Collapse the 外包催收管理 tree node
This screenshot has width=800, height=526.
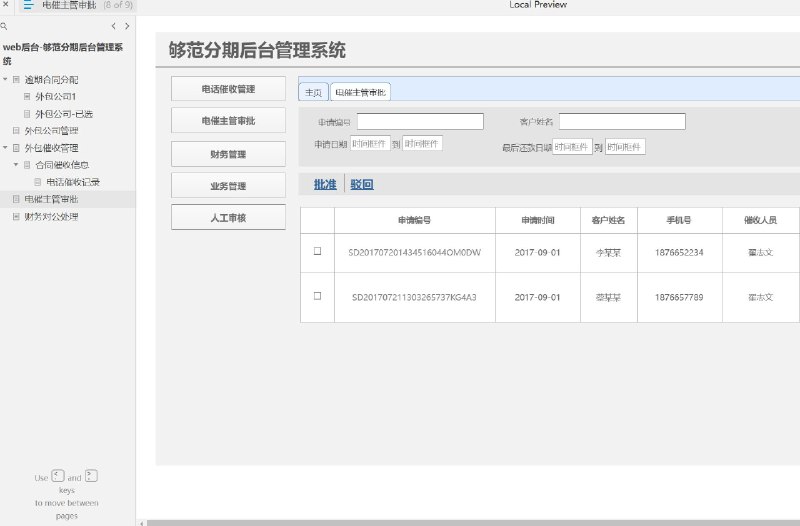[x=5, y=147]
